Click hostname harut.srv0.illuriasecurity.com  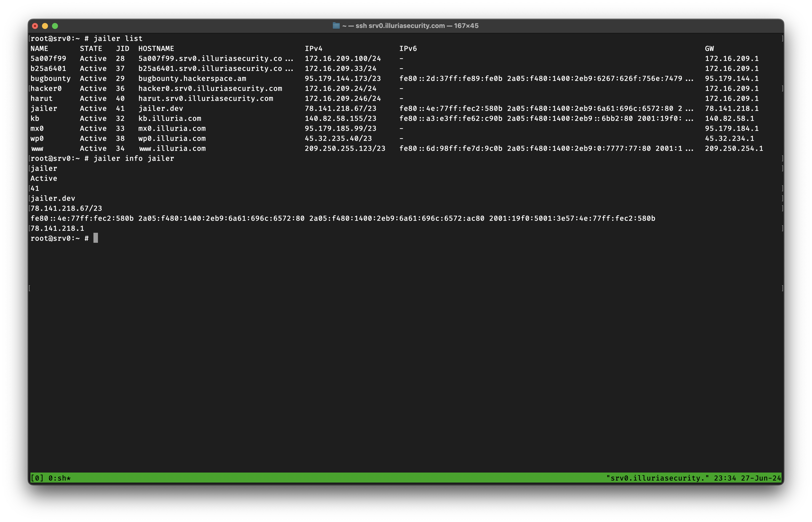(x=206, y=99)
